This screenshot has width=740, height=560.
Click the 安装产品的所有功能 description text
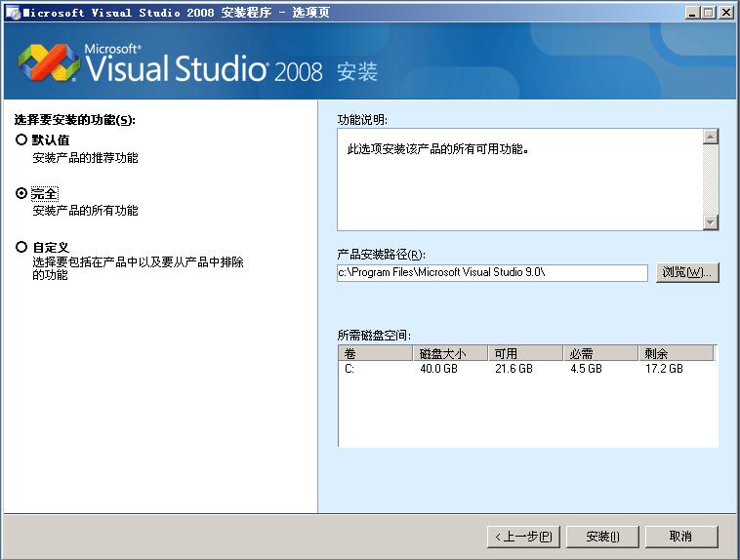tap(85, 211)
